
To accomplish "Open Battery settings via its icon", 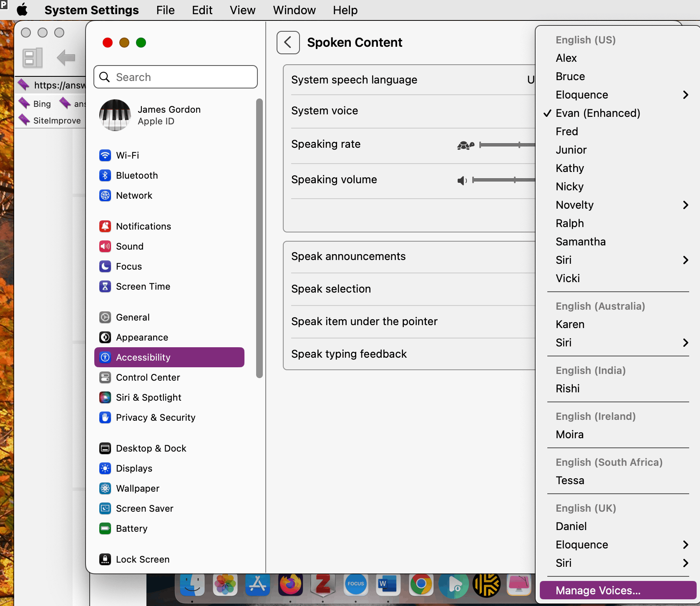I will (105, 528).
